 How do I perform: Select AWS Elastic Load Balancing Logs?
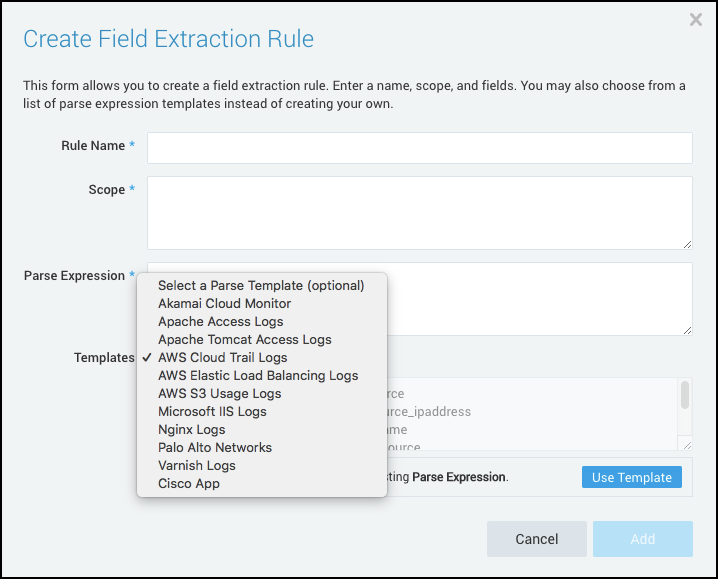pos(258,376)
